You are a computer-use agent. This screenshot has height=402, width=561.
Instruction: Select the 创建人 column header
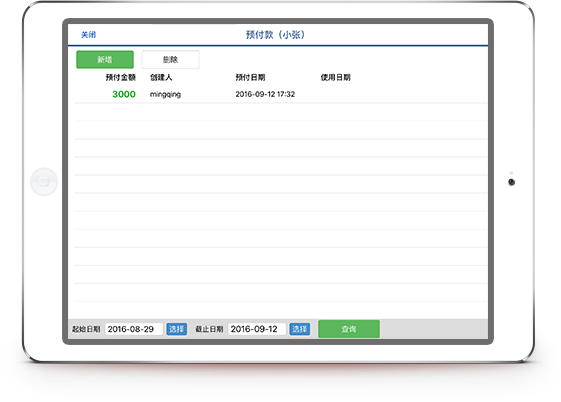[161, 77]
